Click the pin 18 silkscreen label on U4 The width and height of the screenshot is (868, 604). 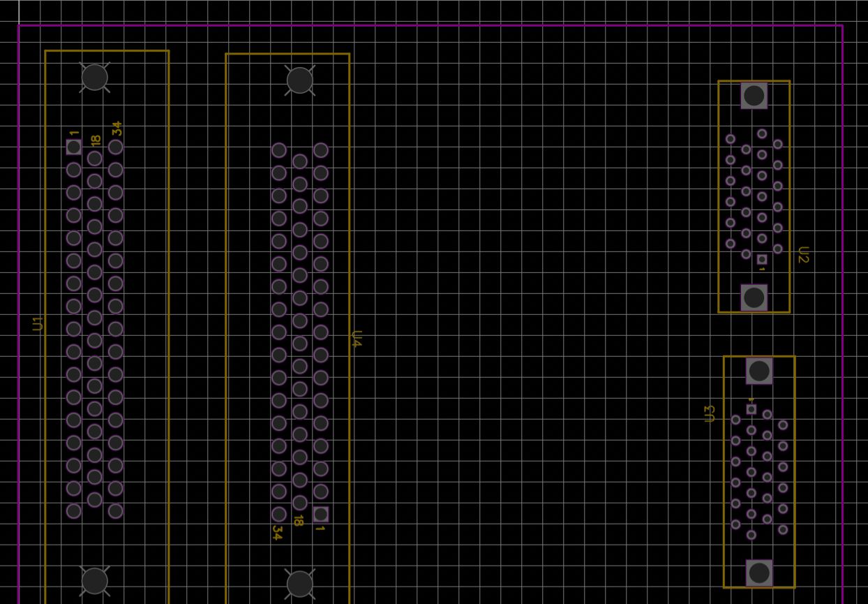[299, 520]
